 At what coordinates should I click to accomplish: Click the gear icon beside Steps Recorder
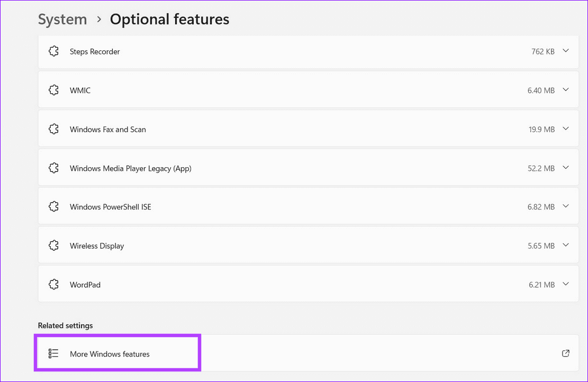(53, 51)
